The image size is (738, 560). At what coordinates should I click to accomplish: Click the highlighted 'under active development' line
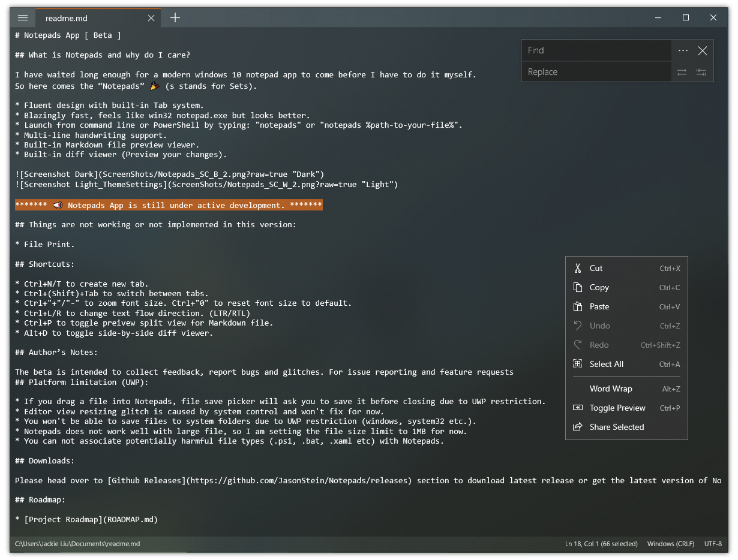(169, 205)
